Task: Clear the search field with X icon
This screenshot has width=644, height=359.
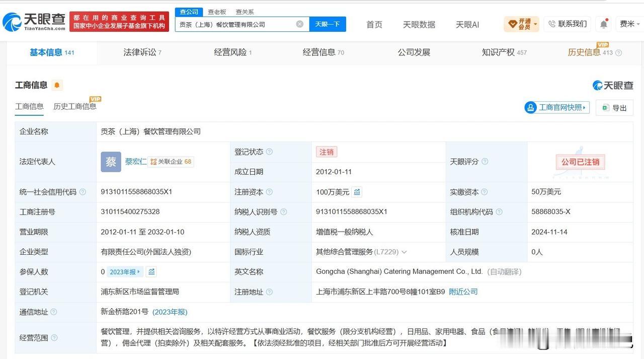Action: tap(300, 24)
